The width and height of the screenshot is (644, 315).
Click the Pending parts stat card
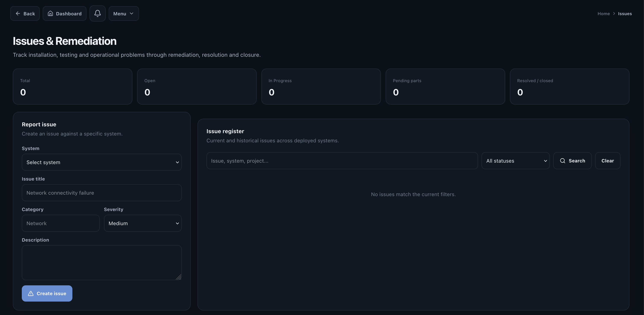point(445,86)
